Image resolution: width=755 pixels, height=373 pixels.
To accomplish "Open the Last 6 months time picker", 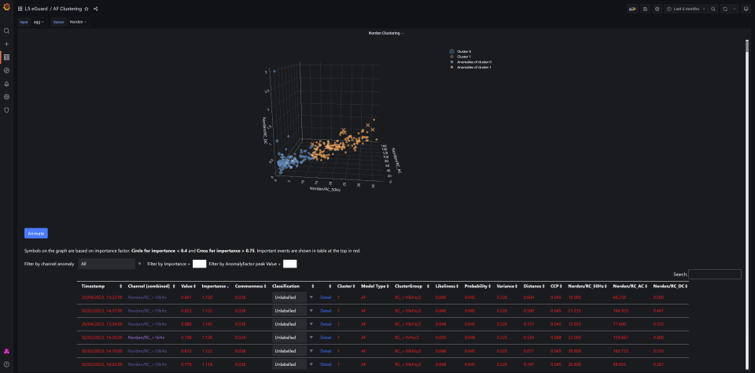I will click(x=687, y=9).
